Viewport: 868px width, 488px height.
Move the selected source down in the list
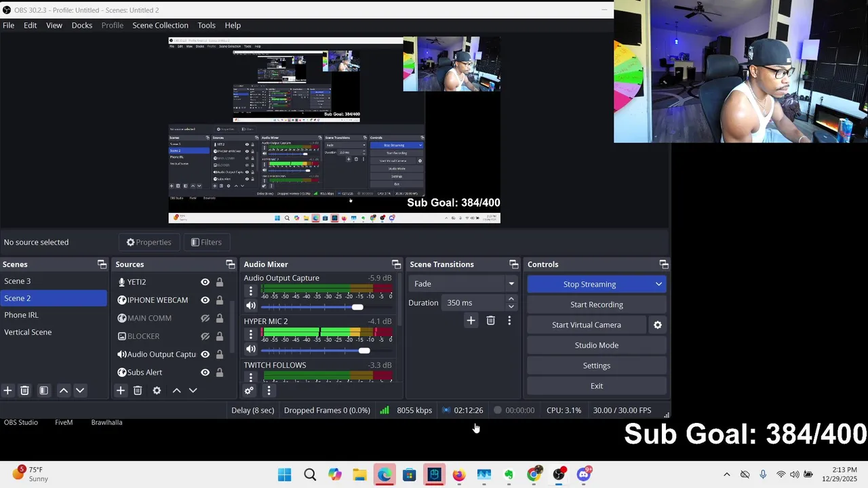193,390
